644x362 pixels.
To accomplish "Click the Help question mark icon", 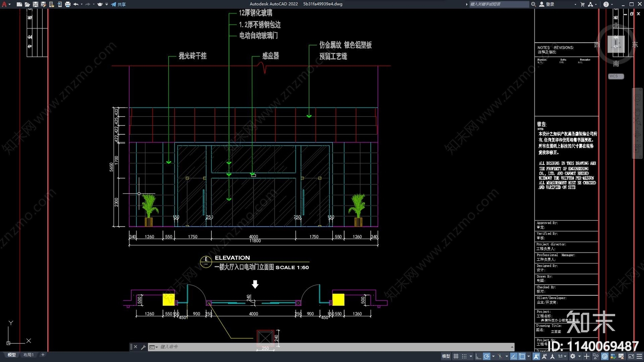I will coord(606,4).
